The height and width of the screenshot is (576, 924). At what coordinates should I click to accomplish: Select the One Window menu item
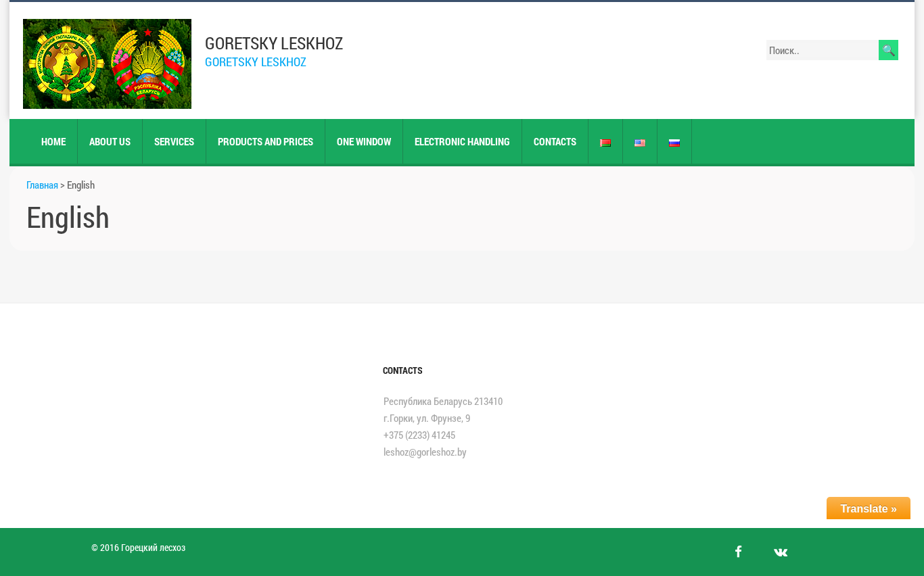(364, 141)
